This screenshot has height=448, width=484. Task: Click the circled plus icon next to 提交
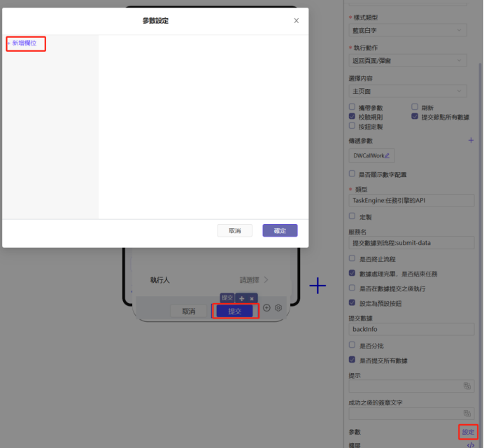click(266, 308)
